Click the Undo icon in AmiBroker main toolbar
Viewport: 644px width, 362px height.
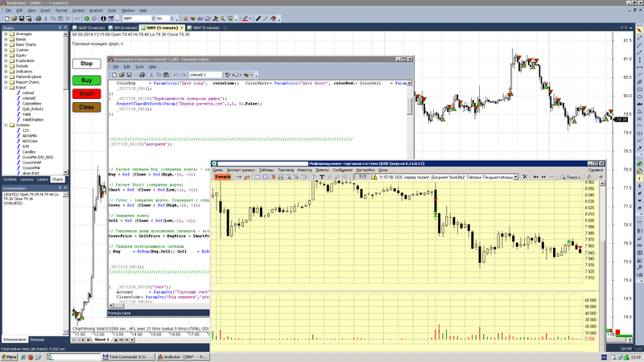(x=76, y=19)
